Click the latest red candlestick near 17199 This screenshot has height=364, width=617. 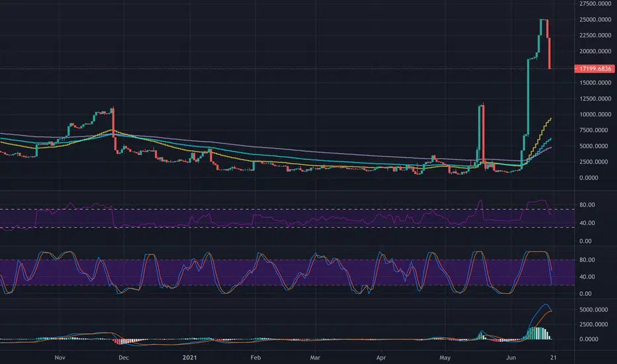[x=549, y=53]
